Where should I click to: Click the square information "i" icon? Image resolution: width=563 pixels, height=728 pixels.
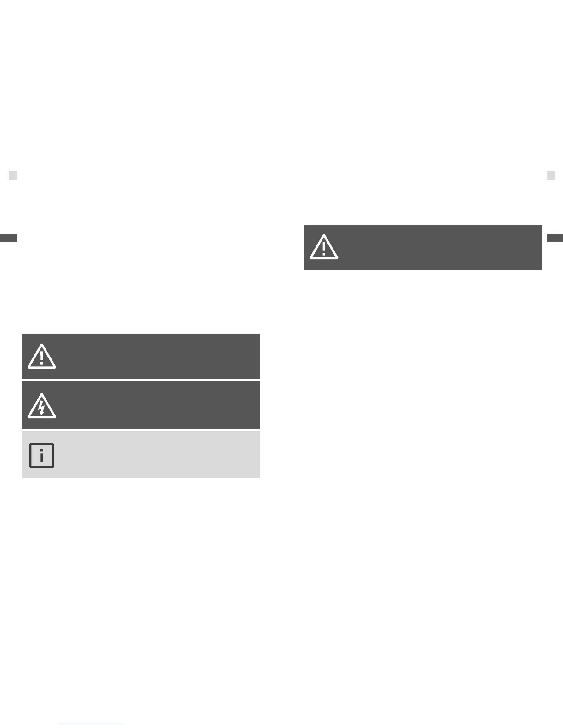click(42, 455)
